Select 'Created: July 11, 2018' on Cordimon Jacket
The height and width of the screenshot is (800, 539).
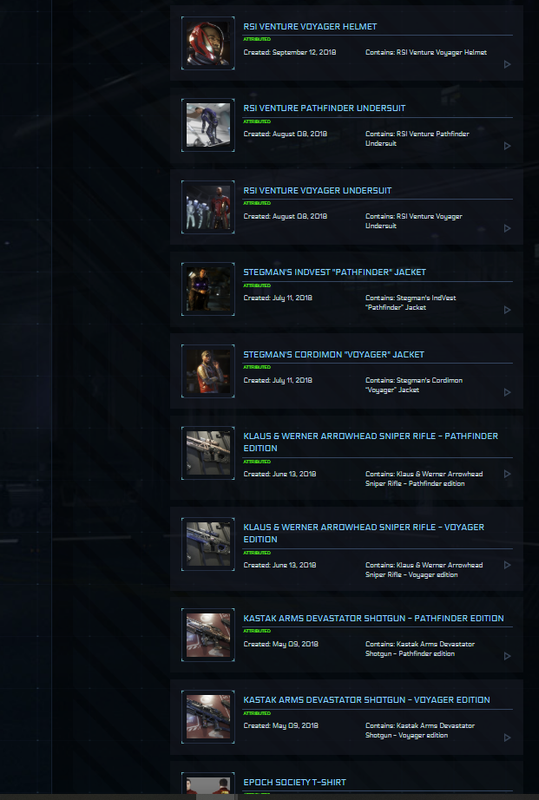(x=278, y=380)
